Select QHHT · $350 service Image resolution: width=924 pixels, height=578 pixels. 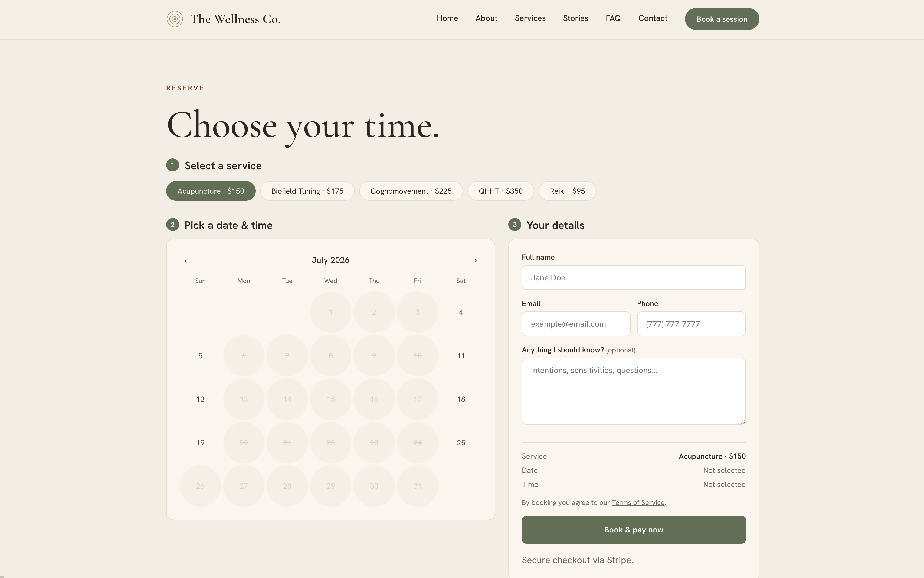pos(501,191)
